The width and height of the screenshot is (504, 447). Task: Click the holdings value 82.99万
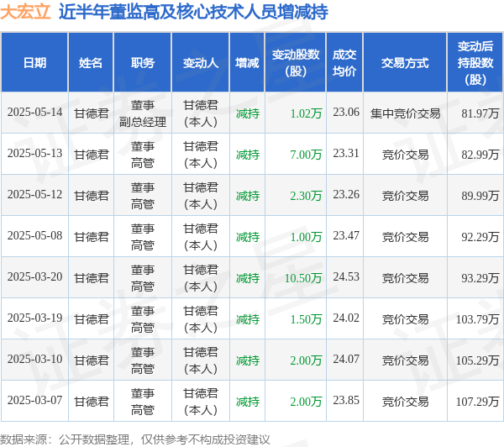[x=480, y=155]
